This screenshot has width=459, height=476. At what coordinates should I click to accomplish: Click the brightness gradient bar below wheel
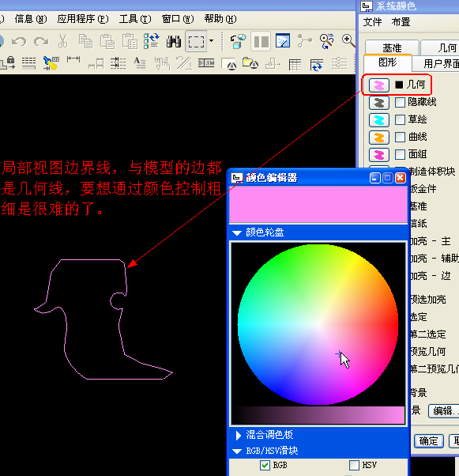319,415
